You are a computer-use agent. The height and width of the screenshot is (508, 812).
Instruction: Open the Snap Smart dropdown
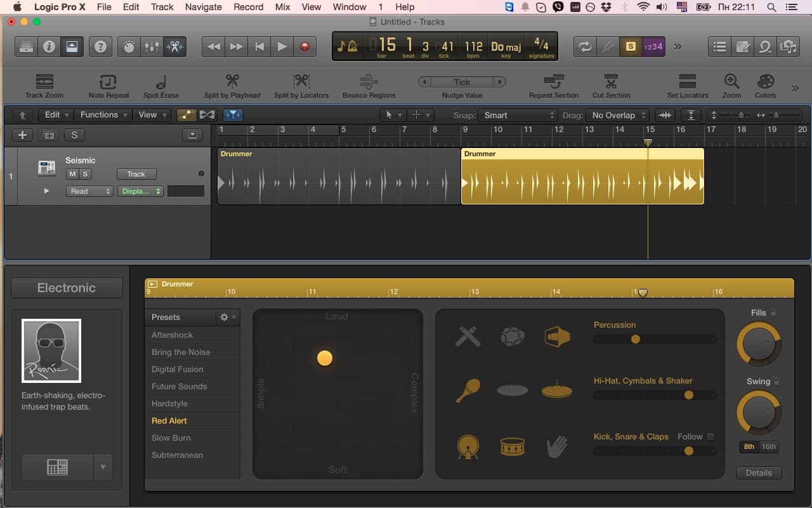518,115
